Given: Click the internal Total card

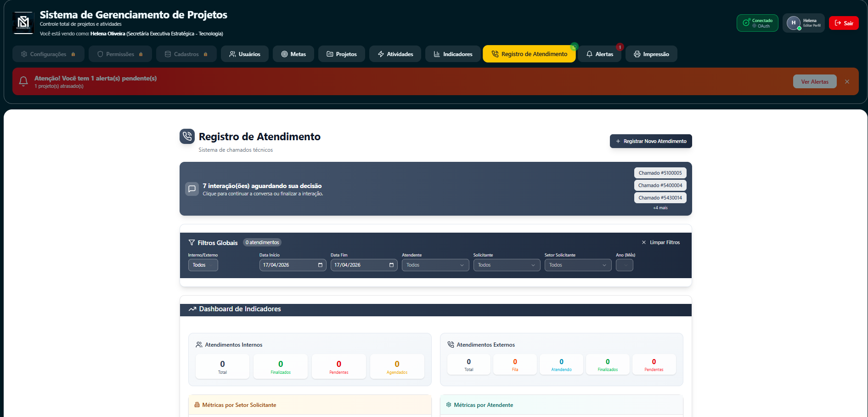Looking at the screenshot, I should [222, 366].
